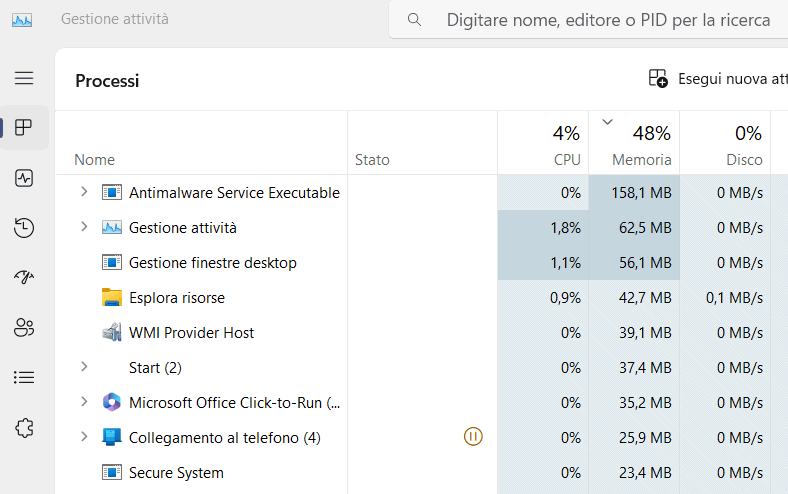The height and width of the screenshot is (494, 788).
Task: Open App history in sidebar
Action: 24,228
